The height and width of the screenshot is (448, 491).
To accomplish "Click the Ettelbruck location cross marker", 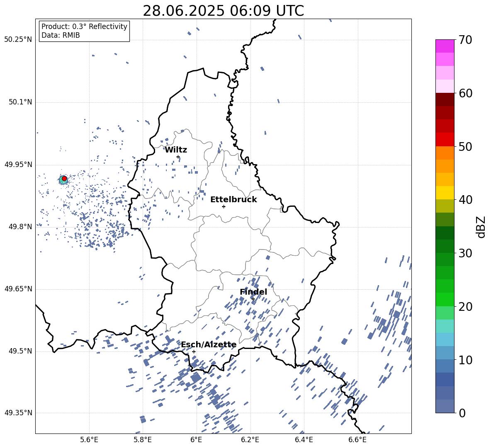I will coord(224,206).
